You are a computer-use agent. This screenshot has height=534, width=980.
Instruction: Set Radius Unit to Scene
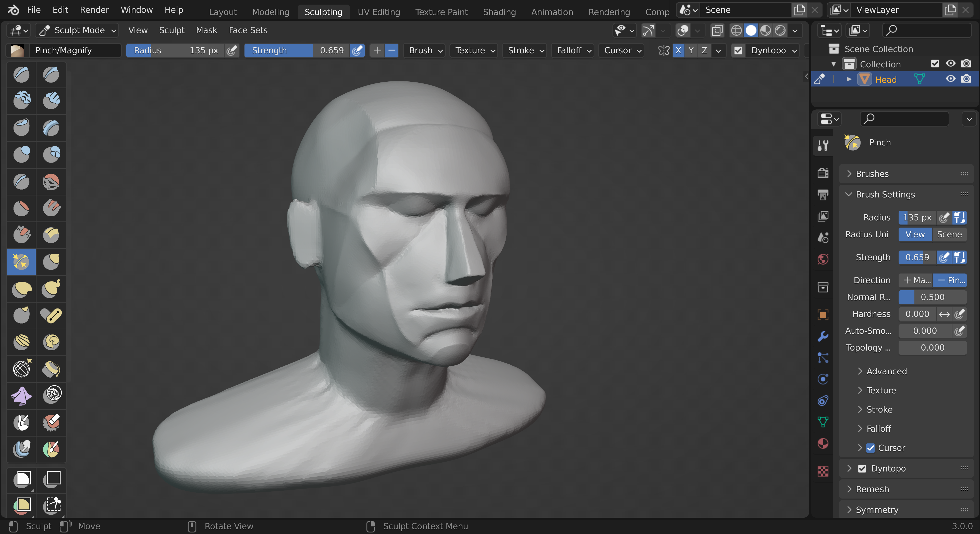[949, 234]
